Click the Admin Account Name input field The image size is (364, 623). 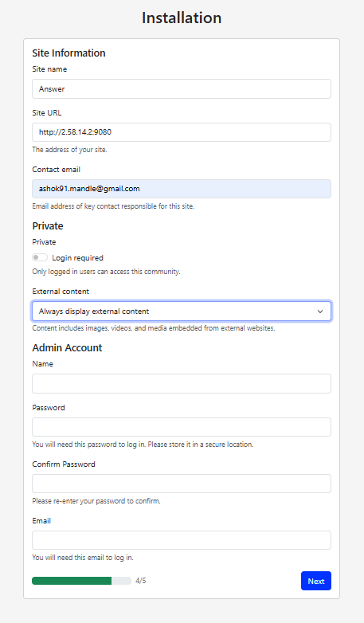click(x=182, y=383)
